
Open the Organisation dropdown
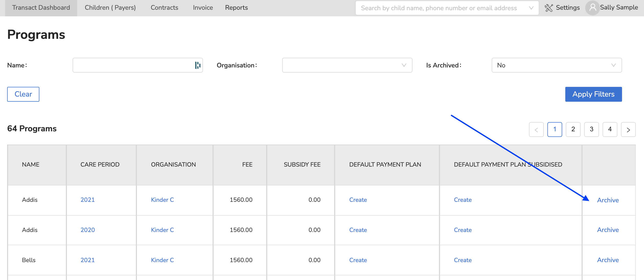tap(347, 65)
